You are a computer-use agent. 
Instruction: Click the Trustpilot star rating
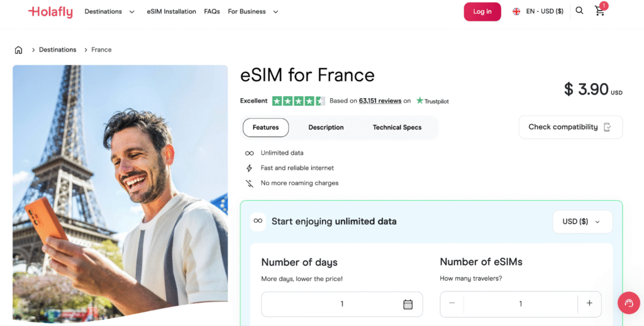[298, 101]
